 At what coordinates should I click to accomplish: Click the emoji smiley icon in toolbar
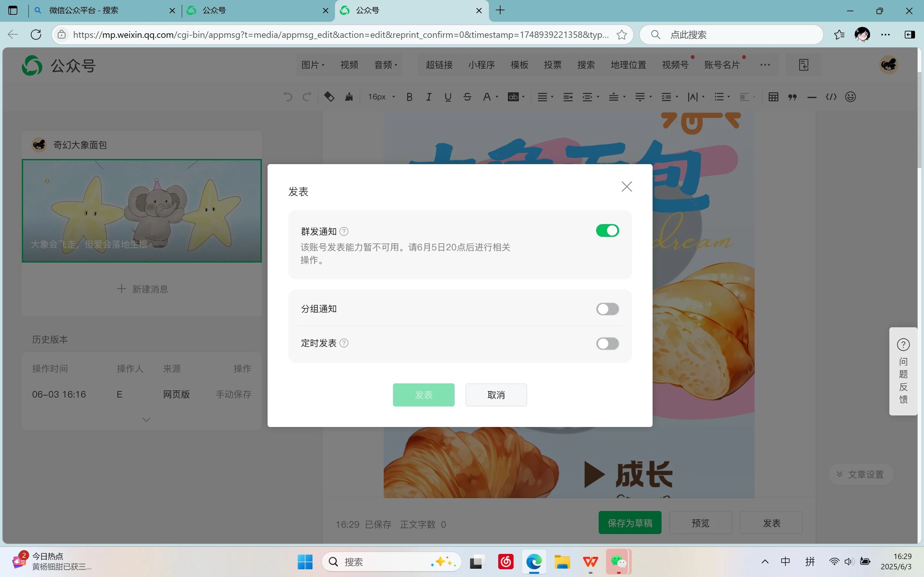pos(850,97)
